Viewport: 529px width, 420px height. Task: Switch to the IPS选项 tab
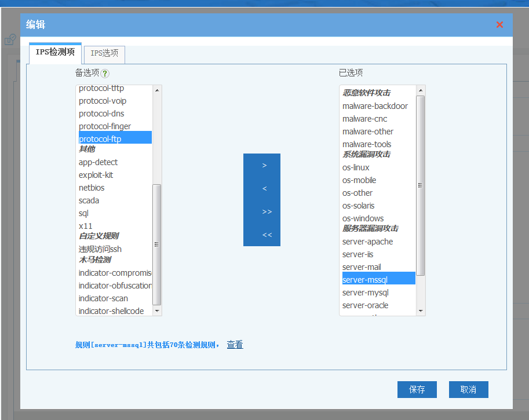point(104,53)
